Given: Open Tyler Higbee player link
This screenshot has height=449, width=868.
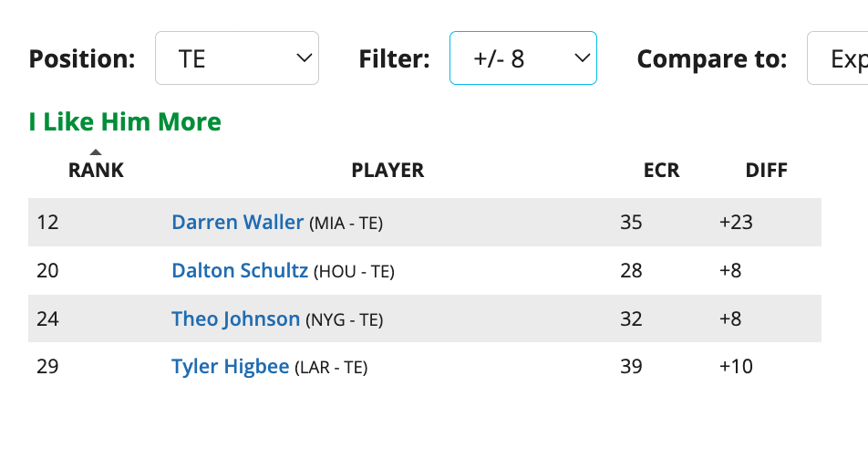Looking at the screenshot, I should [230, 367].
